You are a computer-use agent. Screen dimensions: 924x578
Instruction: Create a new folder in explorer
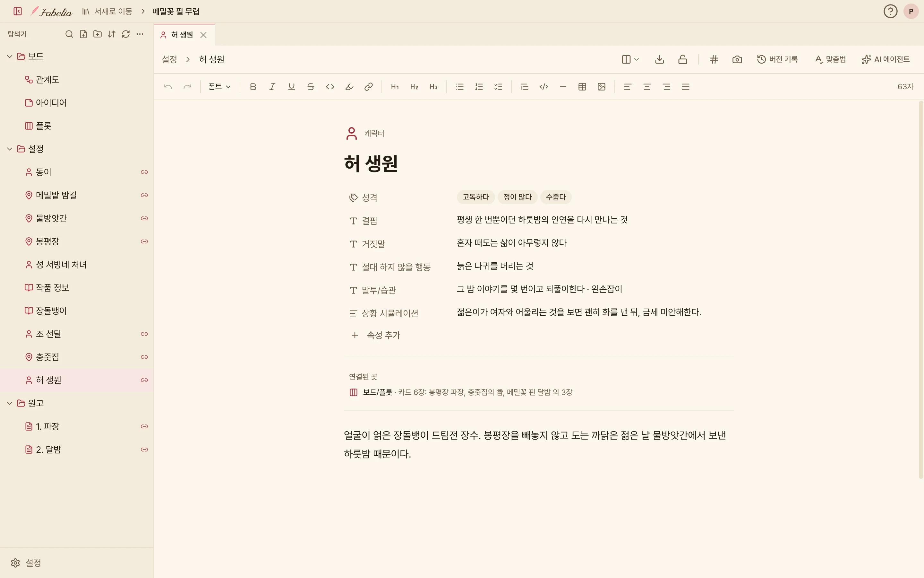(97, 34)
